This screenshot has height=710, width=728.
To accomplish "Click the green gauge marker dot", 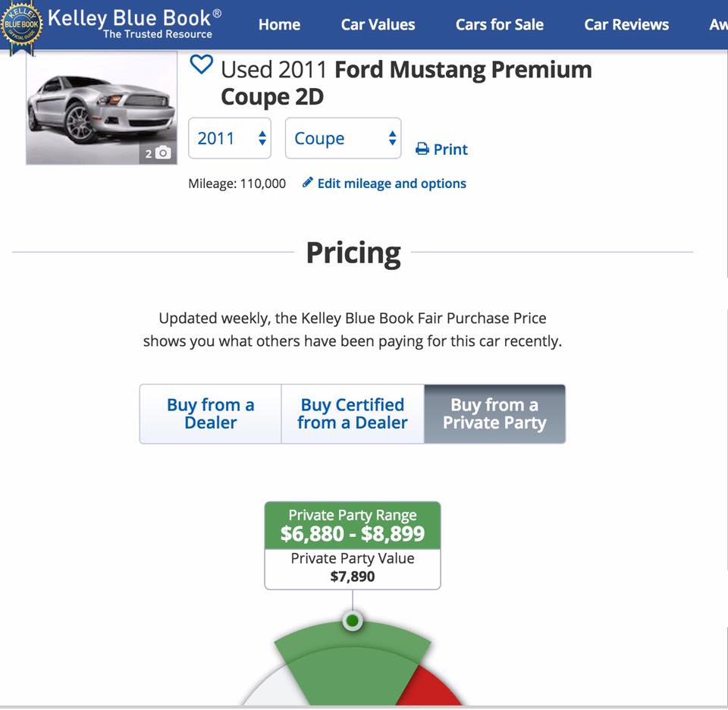I will [353, 621].
